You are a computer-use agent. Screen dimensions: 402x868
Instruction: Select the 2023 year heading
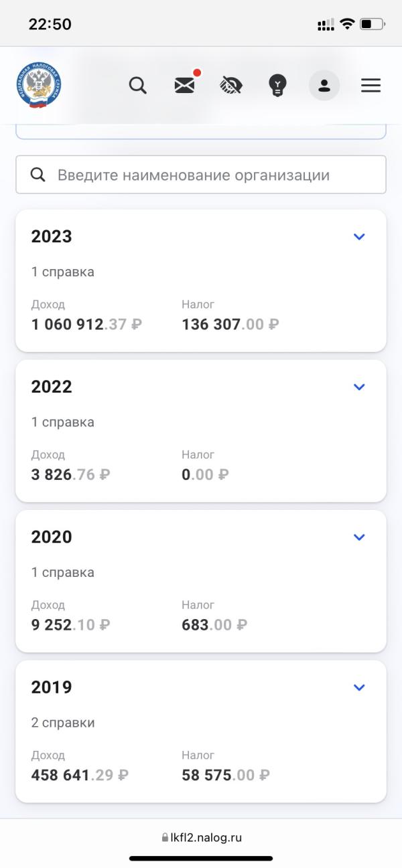tap(52, 236)
